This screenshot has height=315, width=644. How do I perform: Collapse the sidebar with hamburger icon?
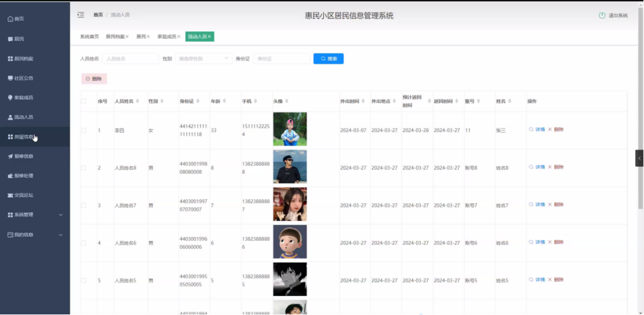click(x=81, y=15)
